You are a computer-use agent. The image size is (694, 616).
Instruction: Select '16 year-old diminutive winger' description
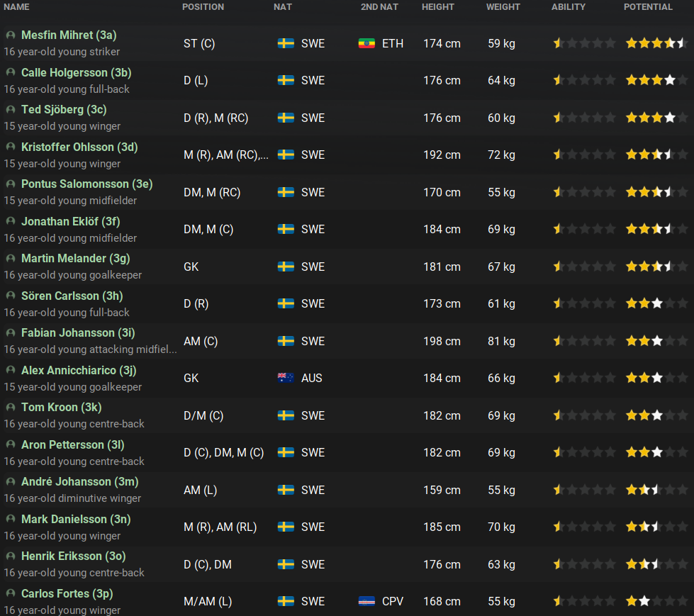point(72,498)
